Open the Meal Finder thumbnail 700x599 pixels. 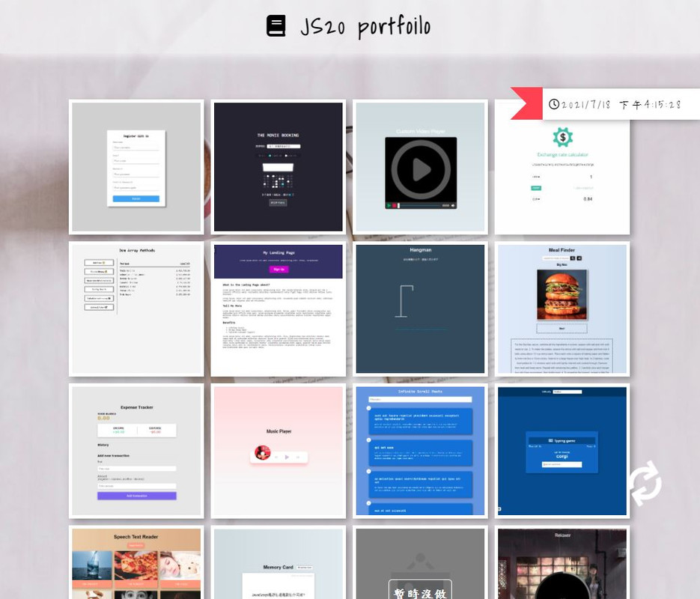tap(562, 309)
